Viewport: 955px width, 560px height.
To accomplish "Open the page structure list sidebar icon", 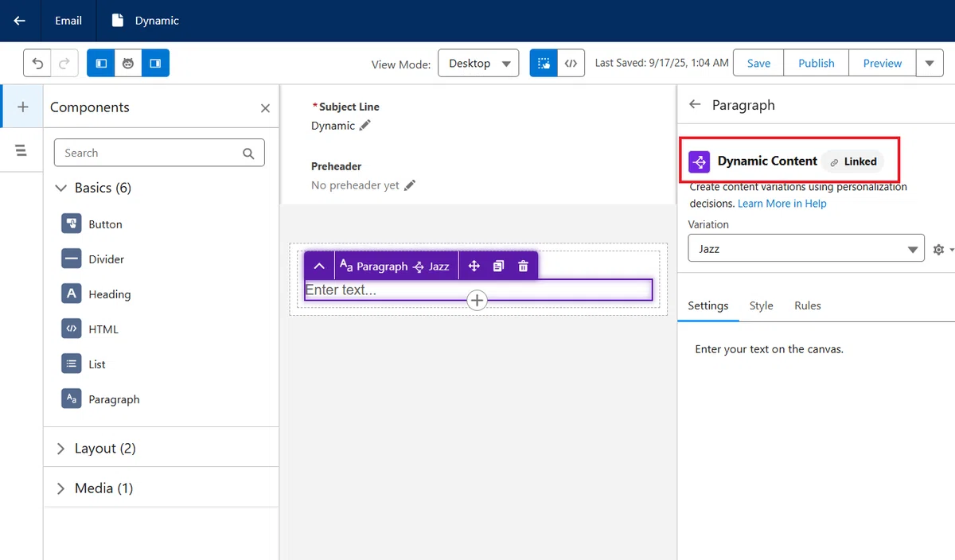I will coord(21,150).
